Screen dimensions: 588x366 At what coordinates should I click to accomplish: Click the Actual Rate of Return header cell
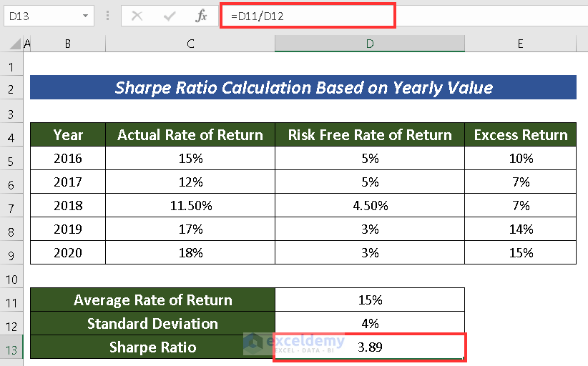[190, 134]
